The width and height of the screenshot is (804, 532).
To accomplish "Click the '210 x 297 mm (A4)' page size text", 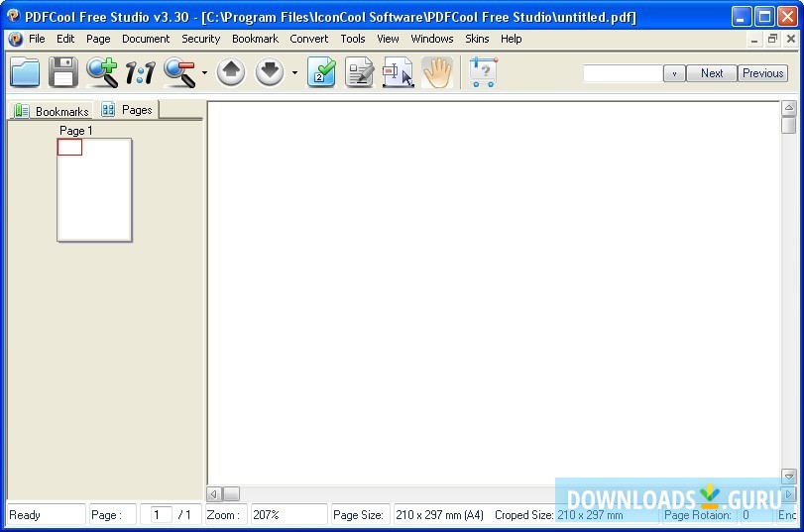I will (x=439, y=514).
